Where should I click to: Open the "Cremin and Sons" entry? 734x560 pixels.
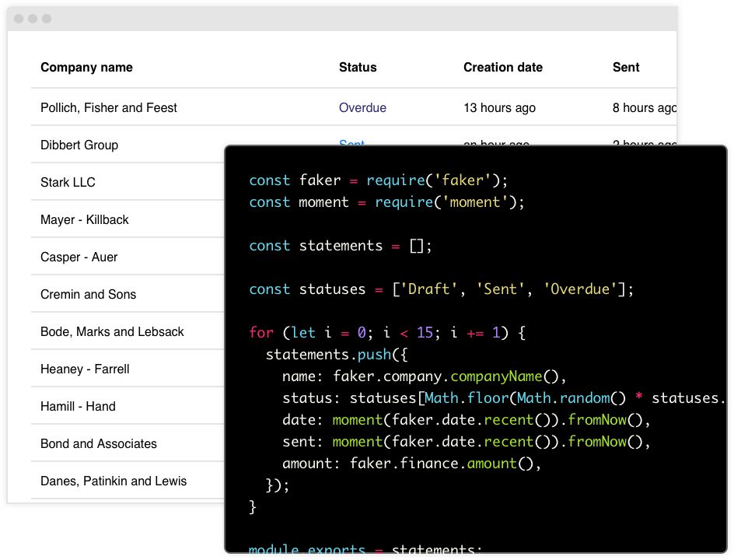pyautogui.click(x=88, y=294)
